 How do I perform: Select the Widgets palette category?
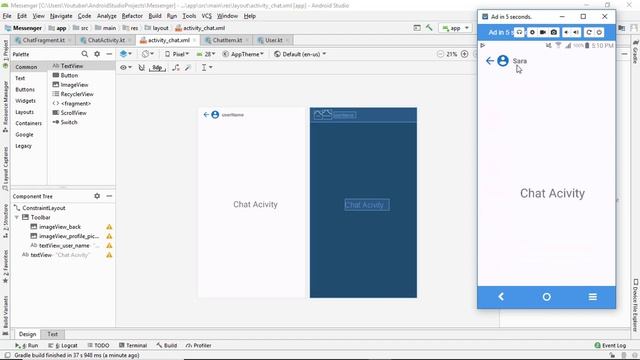25,100
